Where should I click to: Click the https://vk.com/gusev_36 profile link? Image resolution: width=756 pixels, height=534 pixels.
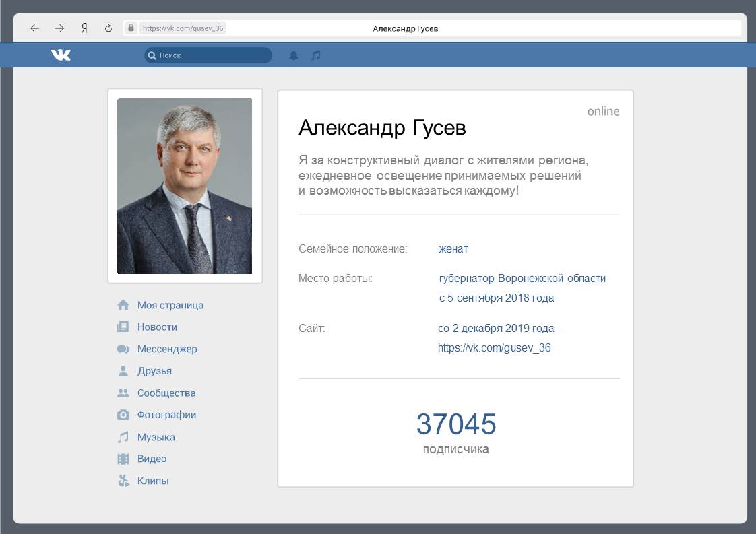tap(494, 348)
